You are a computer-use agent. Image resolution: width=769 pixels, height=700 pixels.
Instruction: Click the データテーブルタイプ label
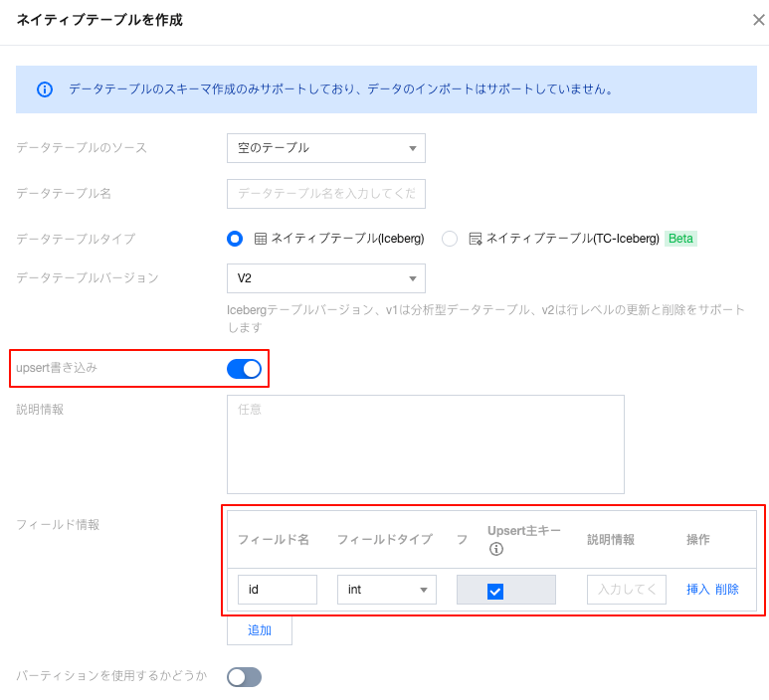[x=76, y=239]
